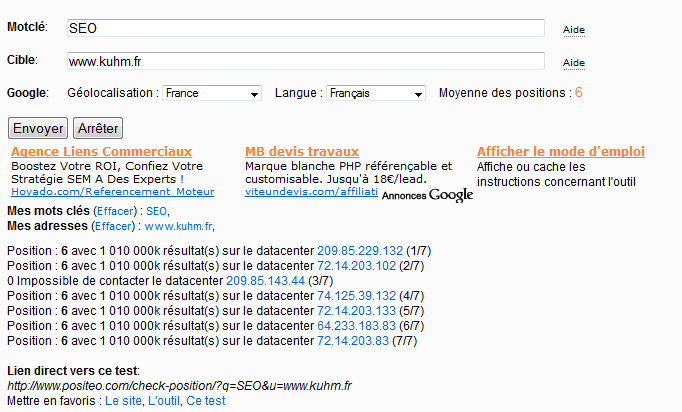Viewport: 682px width, 412px height.
Task: Click Effacer next to Mes adresses
Action: [x=113, y=226]
